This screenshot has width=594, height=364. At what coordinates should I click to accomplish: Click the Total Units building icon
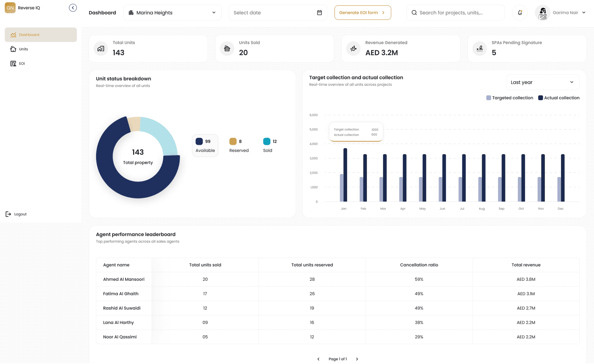[101, 48]
